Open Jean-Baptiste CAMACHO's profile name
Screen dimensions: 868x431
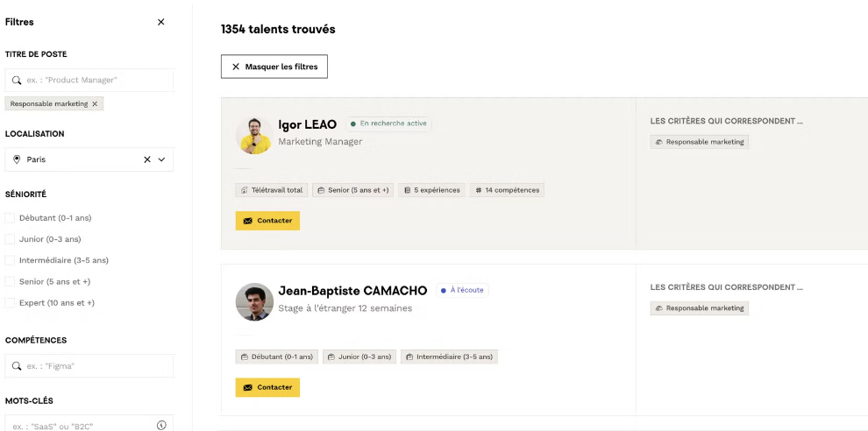coord(352,291)
